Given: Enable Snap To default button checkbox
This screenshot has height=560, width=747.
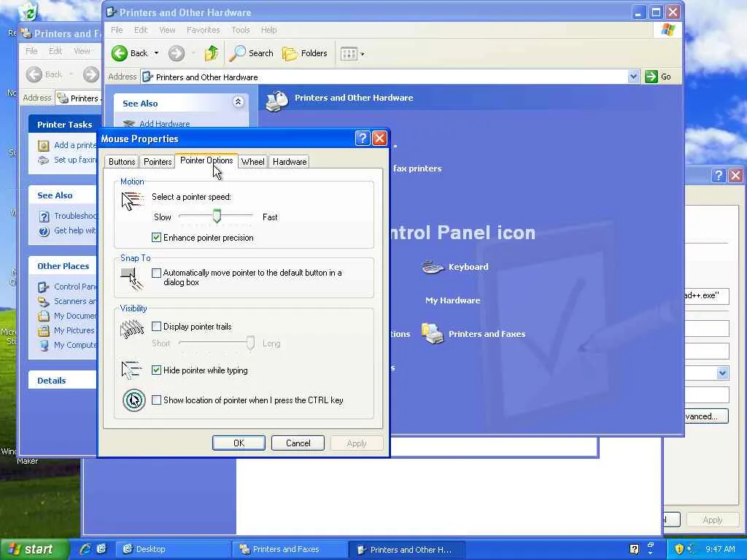Looking at the screenshot, I should tap(156, 273).
